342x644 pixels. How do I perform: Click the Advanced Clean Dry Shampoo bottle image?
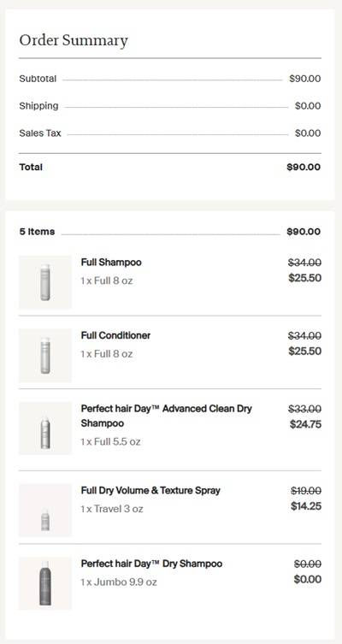tap(45, 428)
